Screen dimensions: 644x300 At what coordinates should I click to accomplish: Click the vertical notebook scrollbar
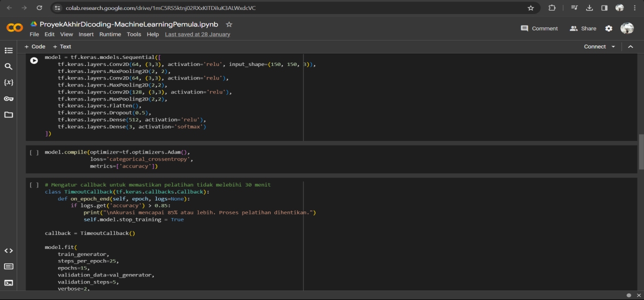[x=641, y=152]
